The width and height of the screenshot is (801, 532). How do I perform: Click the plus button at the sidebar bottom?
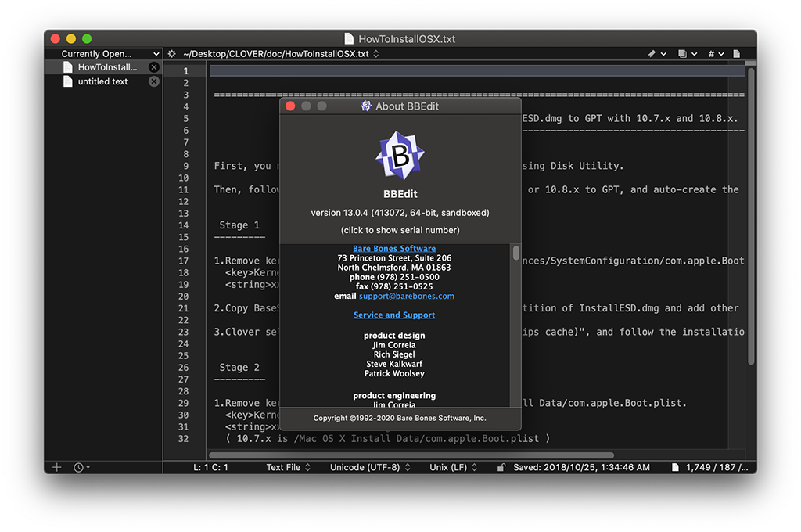pyautogui.click(x=56, y=467)
